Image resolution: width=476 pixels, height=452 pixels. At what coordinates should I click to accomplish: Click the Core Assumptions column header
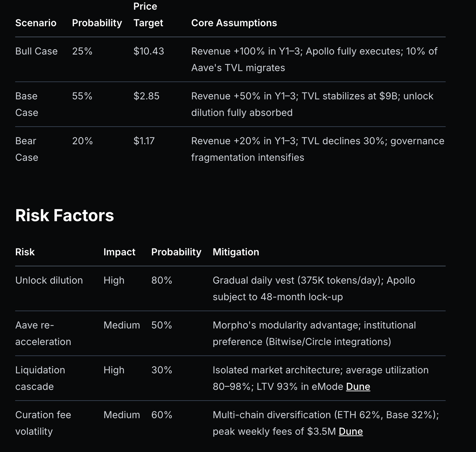click(x=234, y=23)
